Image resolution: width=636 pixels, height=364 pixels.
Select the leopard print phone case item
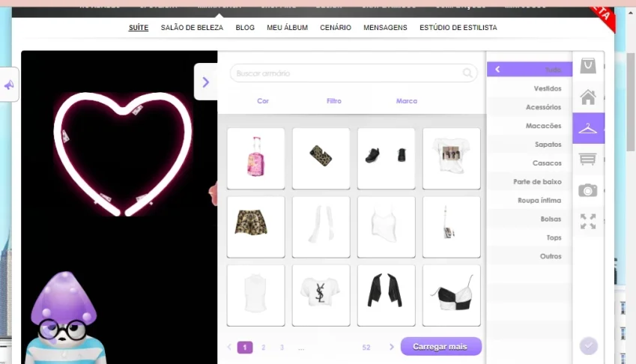point(321,159)
